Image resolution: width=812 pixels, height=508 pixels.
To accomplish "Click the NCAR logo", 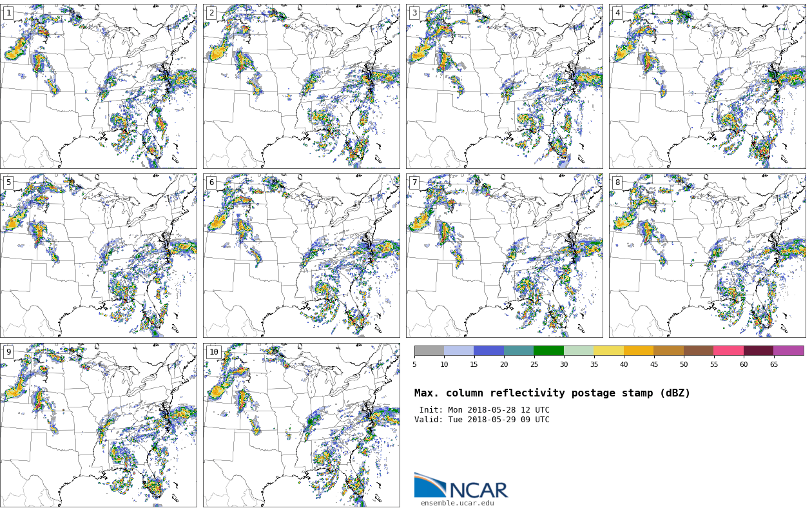I will coord(461,486).
